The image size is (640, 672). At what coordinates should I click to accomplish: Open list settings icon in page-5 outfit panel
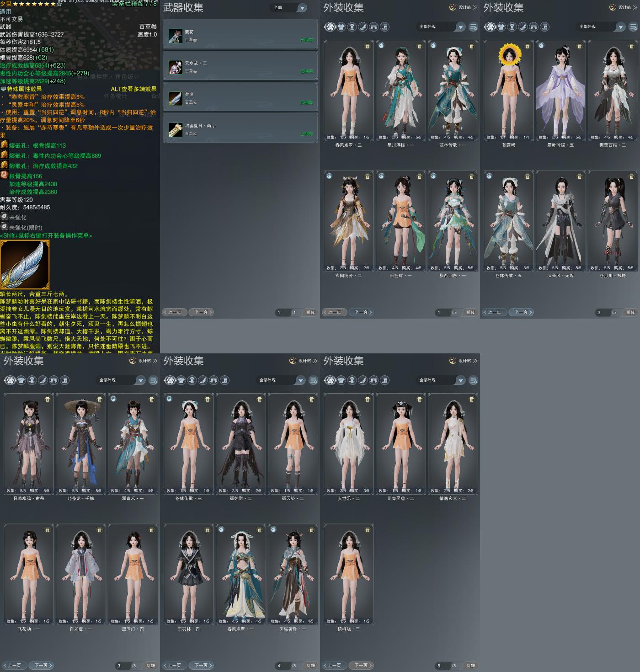(x=473, y=380)
